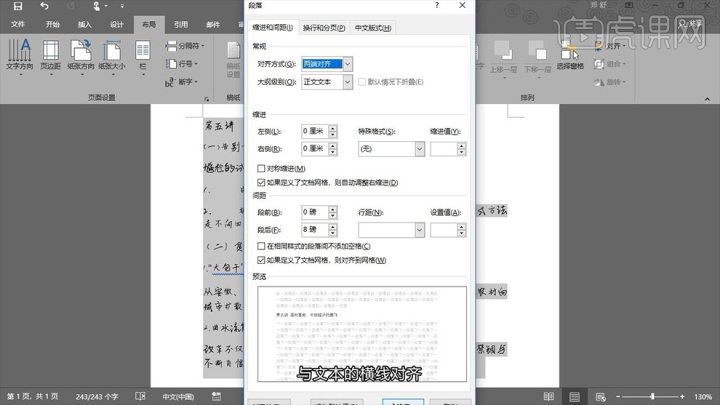Open the 页边距 margins tool
The image size is (720, 405).
point(51,56)
